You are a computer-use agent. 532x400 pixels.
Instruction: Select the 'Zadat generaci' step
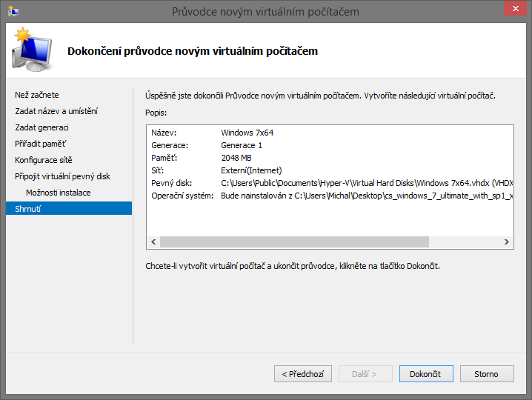(x=41, y=127)
